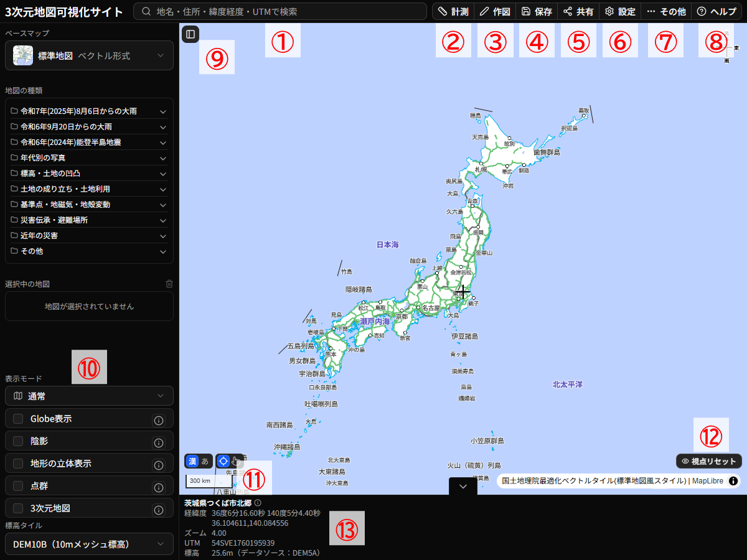Click the UTM value 54SVE1760195939

tap(243, 543)
